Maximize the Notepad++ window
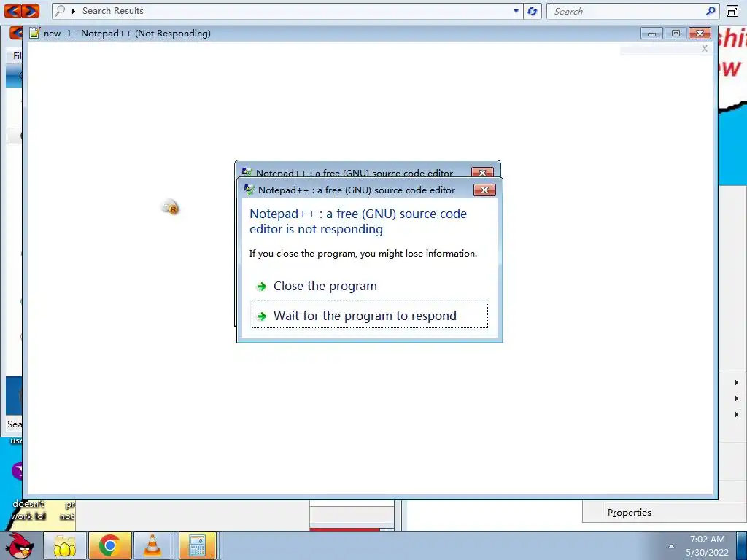 [676, 34]
